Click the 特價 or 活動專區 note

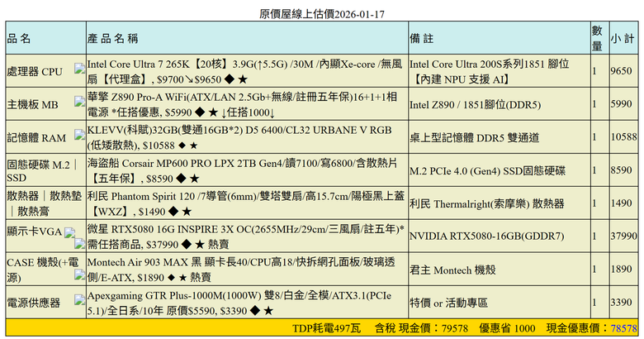pos(448,303)
